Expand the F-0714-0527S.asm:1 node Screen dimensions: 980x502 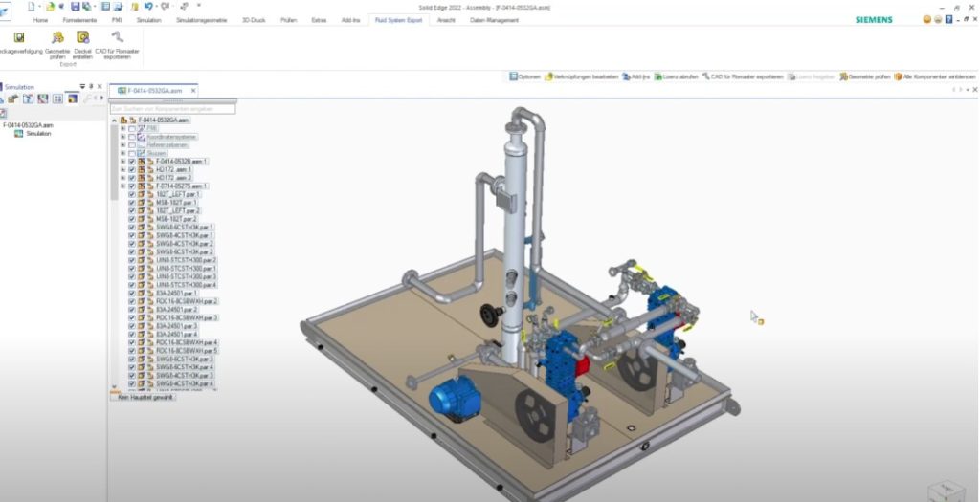point(123,186)
